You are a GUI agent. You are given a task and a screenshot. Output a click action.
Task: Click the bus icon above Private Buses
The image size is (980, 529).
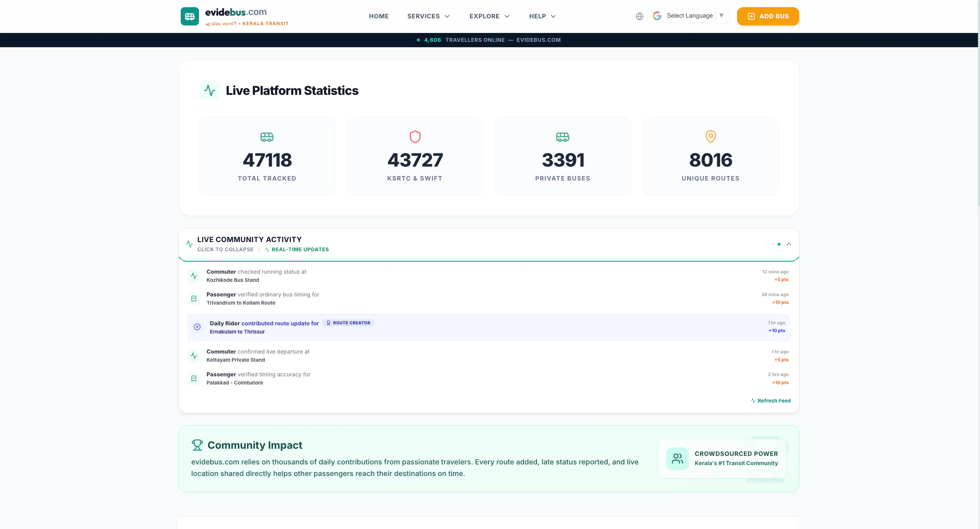[563, 137]
